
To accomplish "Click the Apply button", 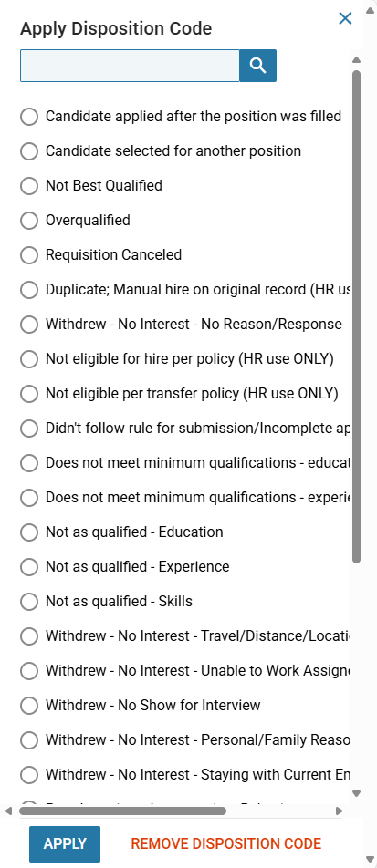I will click(65, 843).
